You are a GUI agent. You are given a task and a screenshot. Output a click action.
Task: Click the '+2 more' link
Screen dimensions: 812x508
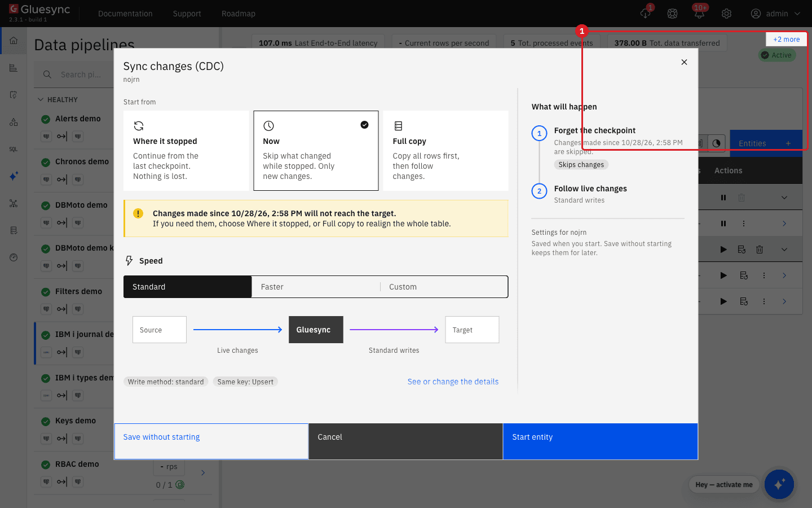pyautogui.click(x=787, y=40)
